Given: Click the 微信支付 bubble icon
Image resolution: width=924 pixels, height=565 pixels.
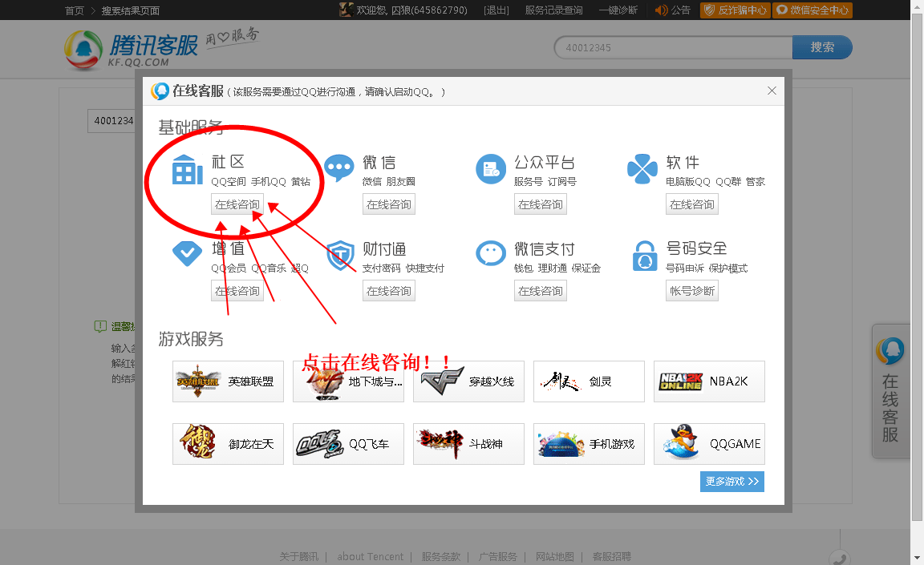Looking at the screenshot, I should coord(491,253).
